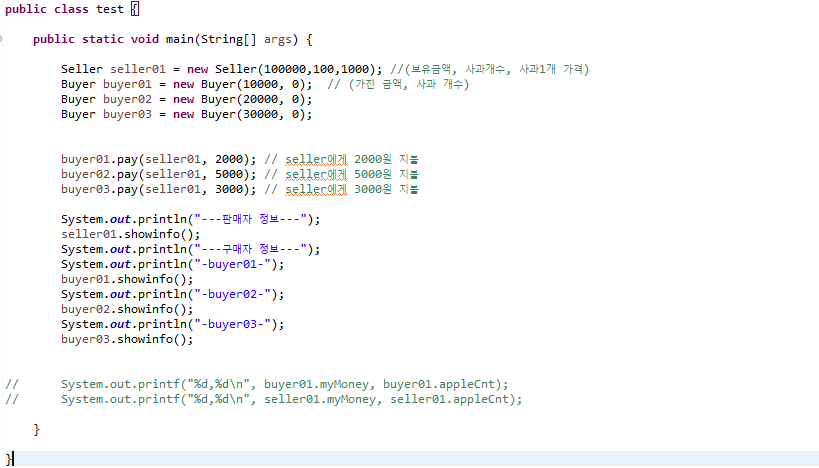Screen dimensions: 819x468
Task: Click the comment '//(보유금액, 사과개수, 사과1개 가격)'
Action: [x=489, y=69]
